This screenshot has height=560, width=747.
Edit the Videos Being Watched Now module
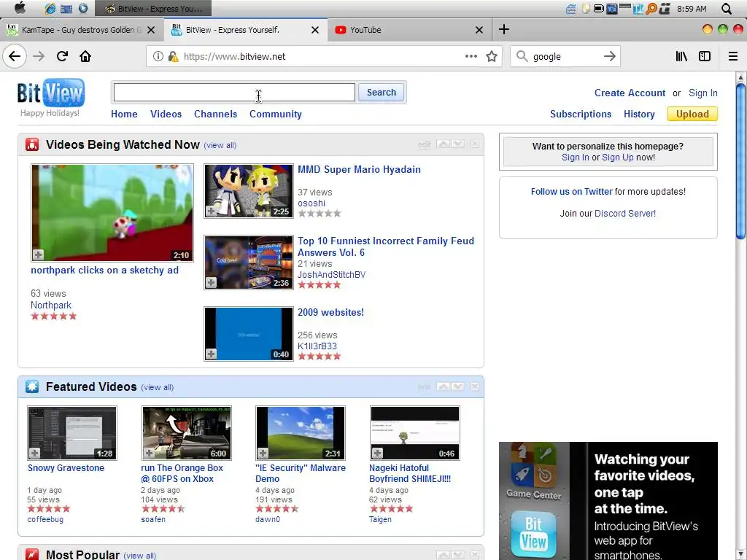[424, 144]
